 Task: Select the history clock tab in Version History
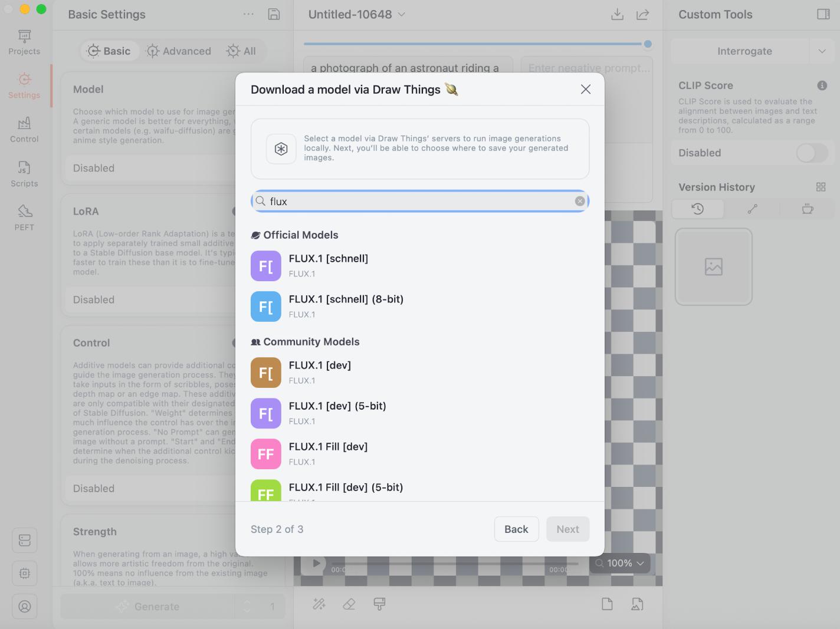(x=698, y=209)
